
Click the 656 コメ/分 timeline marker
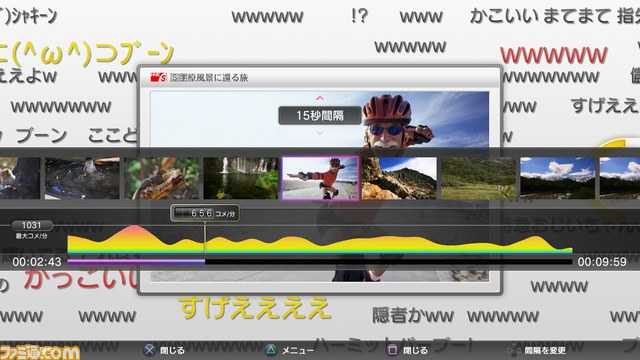pos(205,213)
